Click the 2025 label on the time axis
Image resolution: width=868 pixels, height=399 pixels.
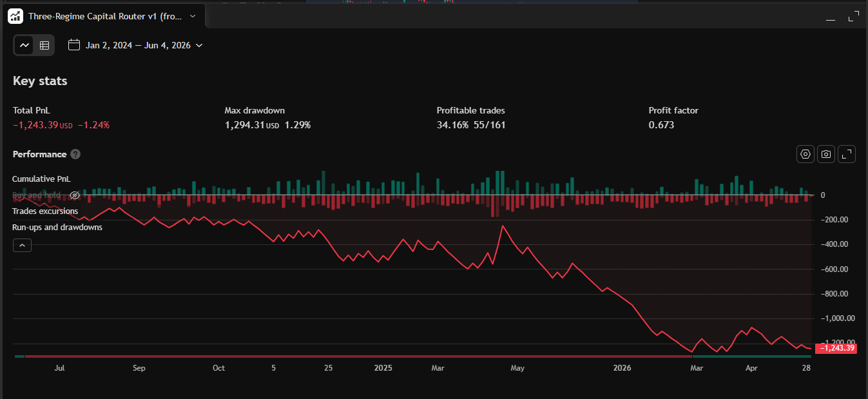tap(383, 368)
